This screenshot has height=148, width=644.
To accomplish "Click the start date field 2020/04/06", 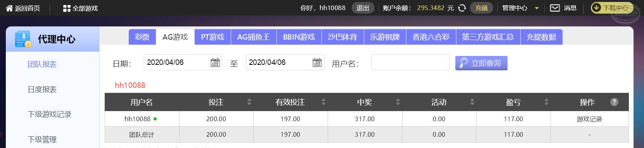I will click(x=183, y=62).
